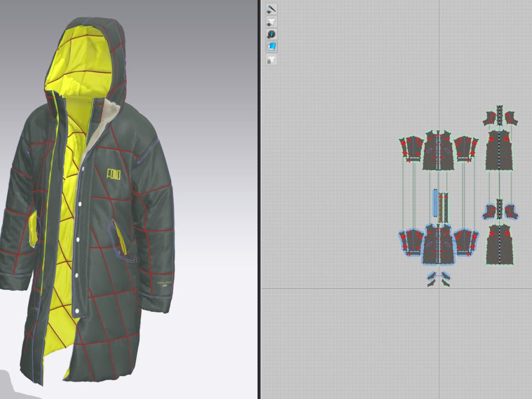
Task: Toggle the show sewing lines icon
Action: pyautogui.click(x=271, y=9)
